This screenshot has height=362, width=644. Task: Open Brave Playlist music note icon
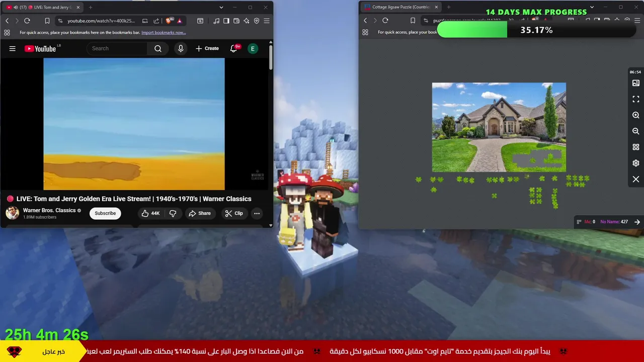tap(216, 21)
